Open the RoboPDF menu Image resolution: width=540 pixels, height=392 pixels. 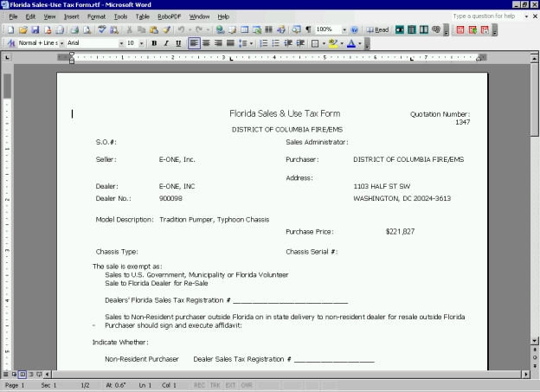169,16
